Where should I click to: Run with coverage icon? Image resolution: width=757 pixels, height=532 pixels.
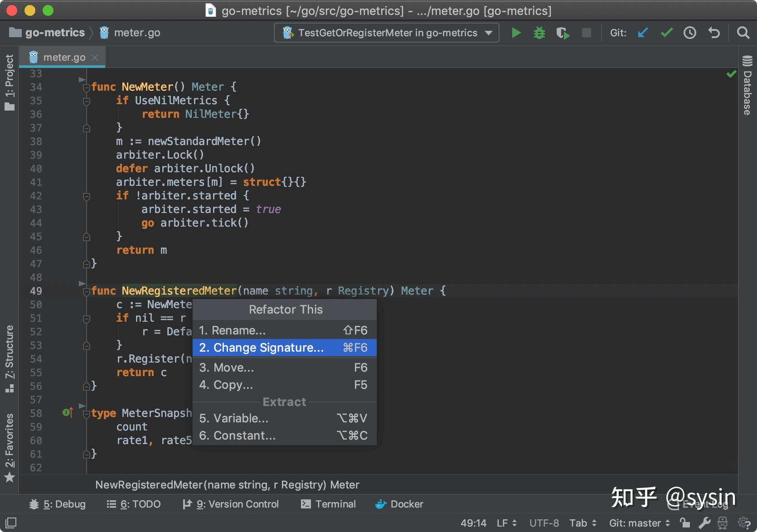[563, 32]
